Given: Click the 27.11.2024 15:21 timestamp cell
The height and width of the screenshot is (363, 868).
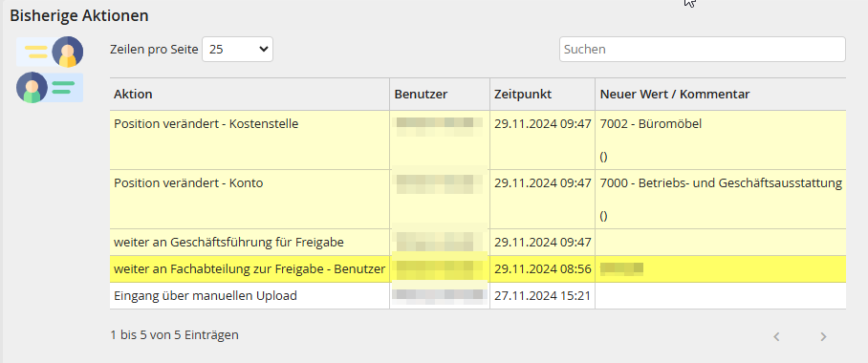Looking at the screenshot, I should click(x=543, y=296).
